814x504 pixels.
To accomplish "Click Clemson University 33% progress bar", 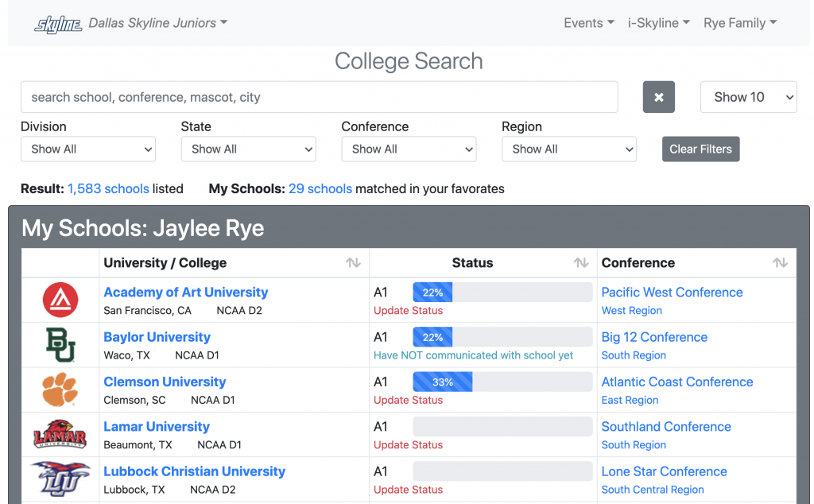I will (502, 382).
